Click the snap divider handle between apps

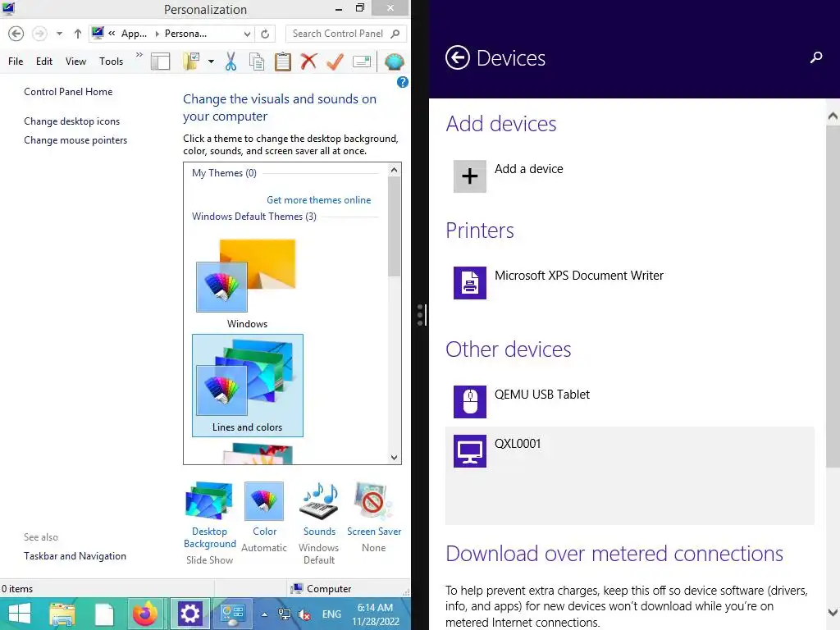pyautogui.click(x=421, y=315)
